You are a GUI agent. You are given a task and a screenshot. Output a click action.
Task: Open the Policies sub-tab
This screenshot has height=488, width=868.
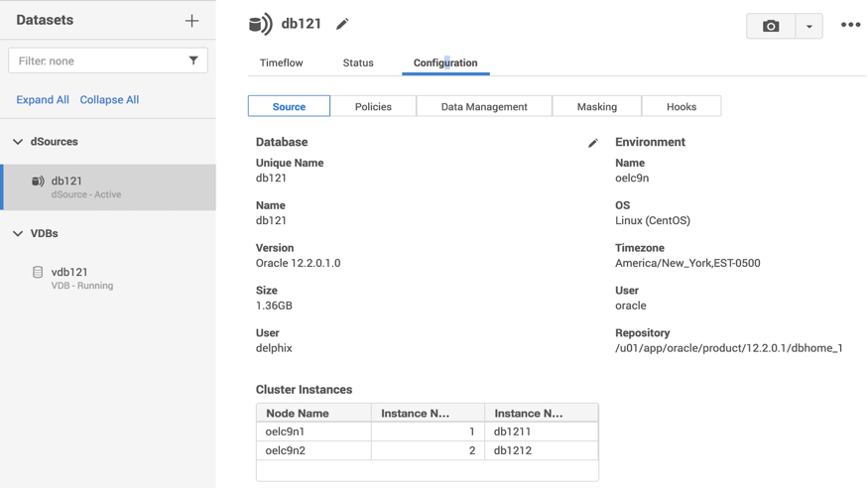point(373,106)
